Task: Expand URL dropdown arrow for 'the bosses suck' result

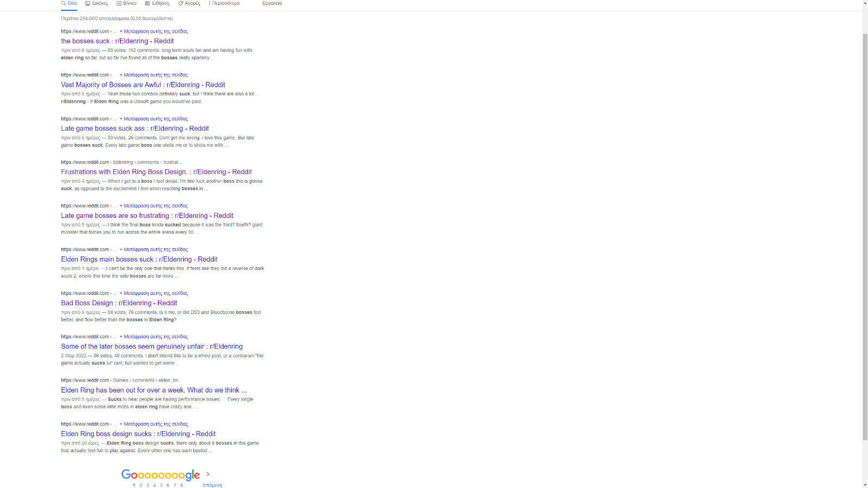Action: click(x=121, y=31)
